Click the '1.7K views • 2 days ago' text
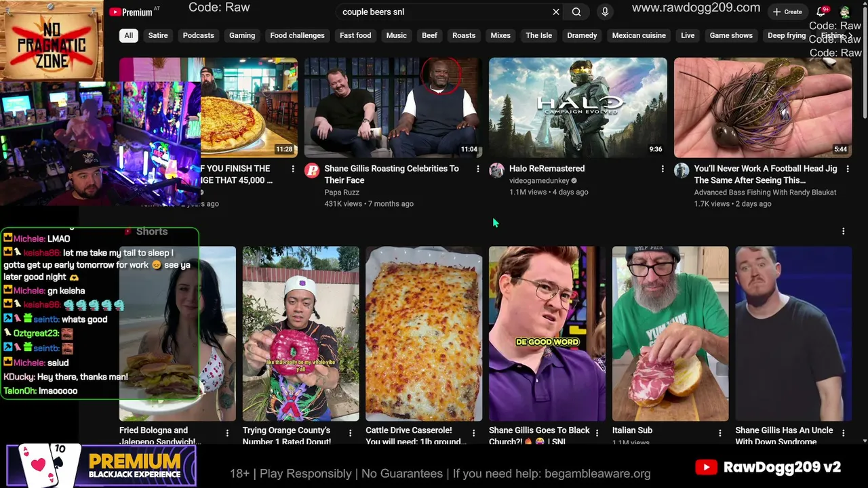868x488 pixels. point(732,204)
